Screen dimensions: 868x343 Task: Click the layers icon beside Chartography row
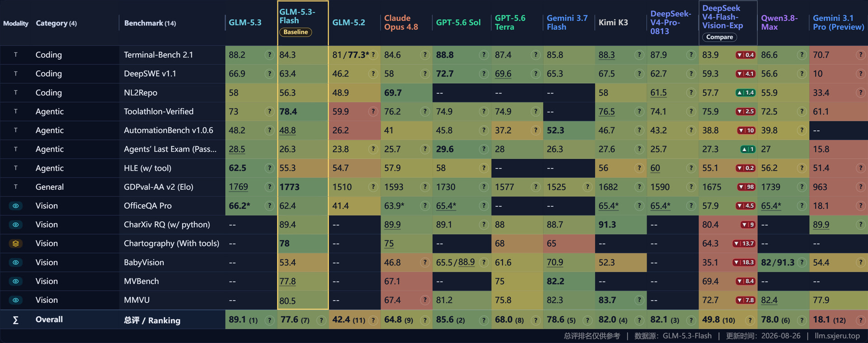(15, 243)
